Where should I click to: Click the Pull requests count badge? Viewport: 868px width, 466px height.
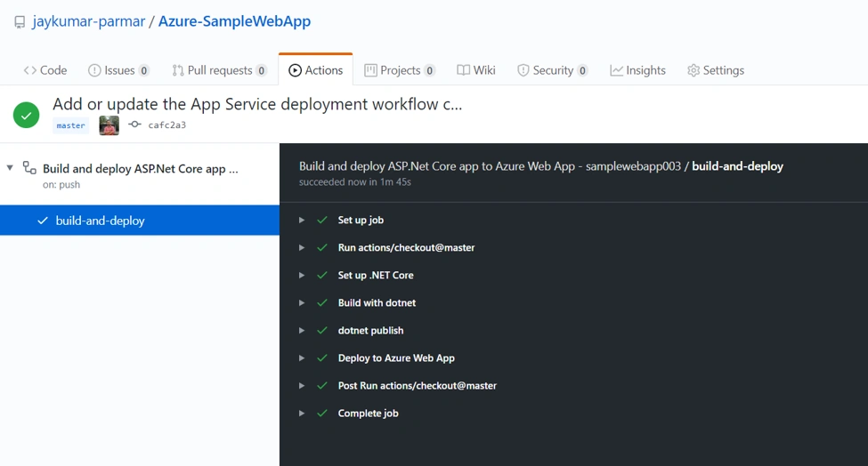pos(261,71)
